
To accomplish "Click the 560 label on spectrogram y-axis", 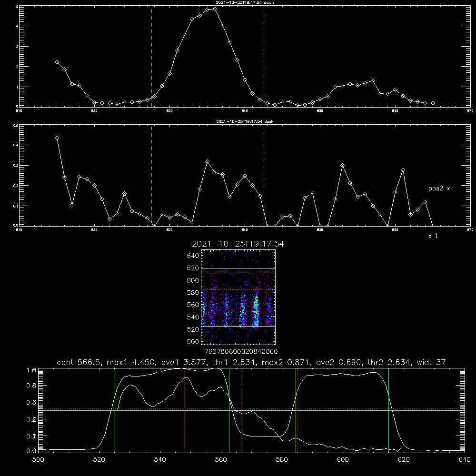I will pyautogui.click(x=193, y=305).
